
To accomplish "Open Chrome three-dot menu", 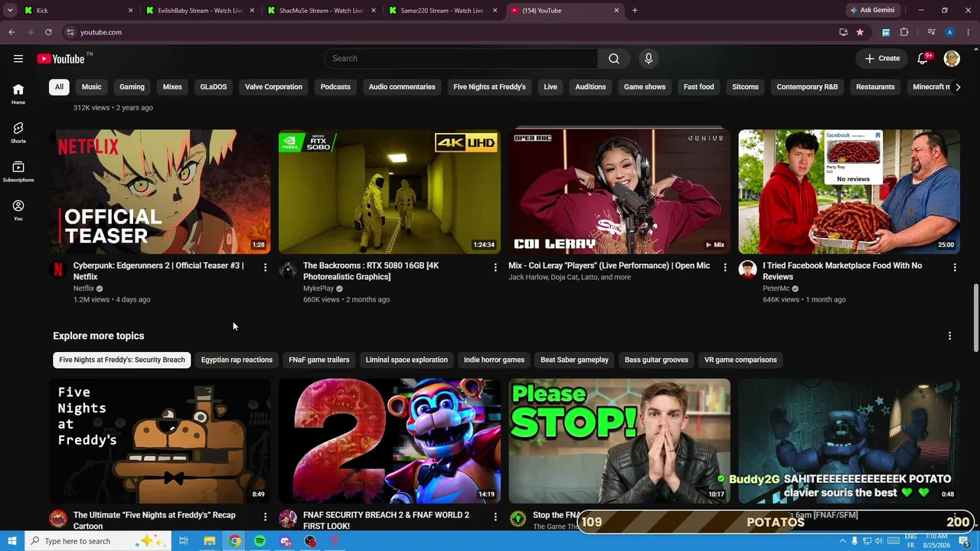I will pos(969,32).
